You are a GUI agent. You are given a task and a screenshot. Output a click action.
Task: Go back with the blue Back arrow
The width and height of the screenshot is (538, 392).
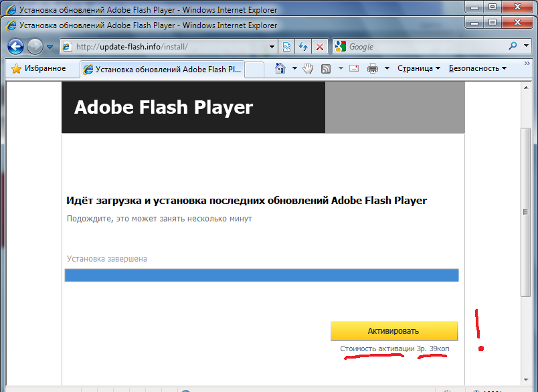15,46
